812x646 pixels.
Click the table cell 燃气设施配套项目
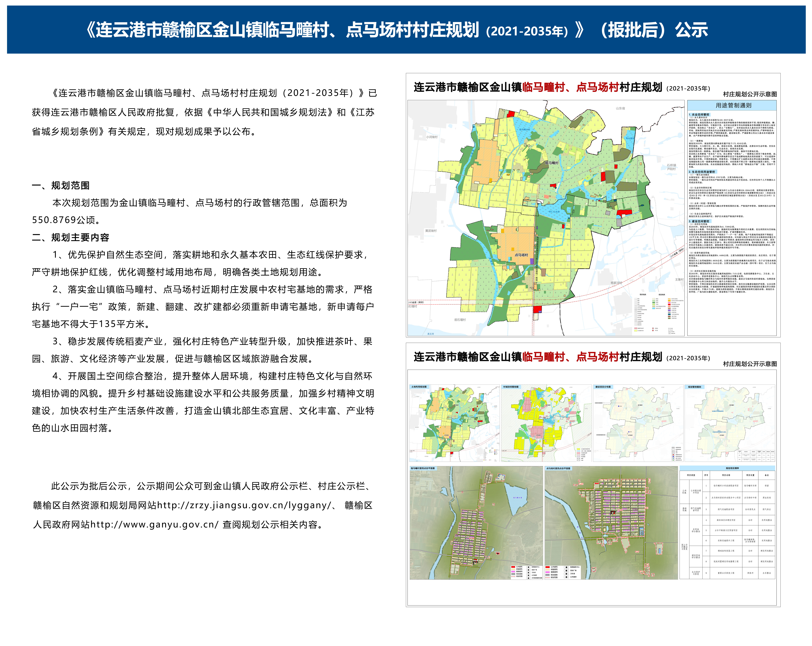coord(726,509)
